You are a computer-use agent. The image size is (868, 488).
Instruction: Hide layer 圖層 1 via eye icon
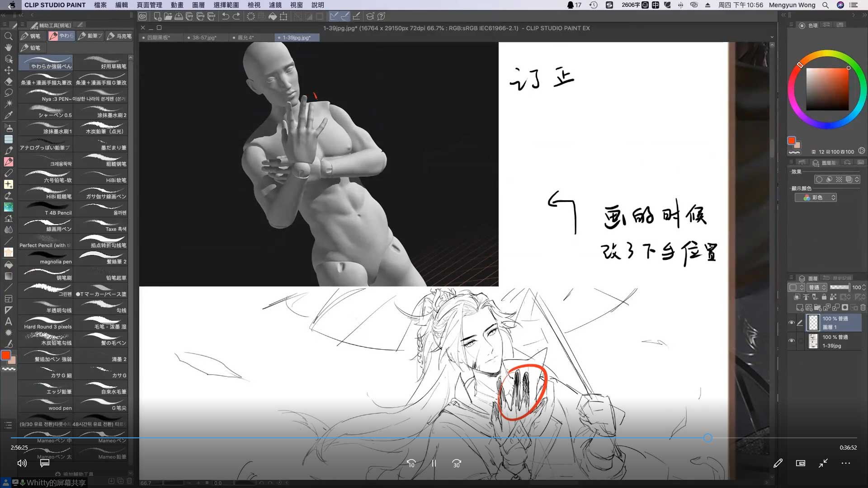(791, 323)
